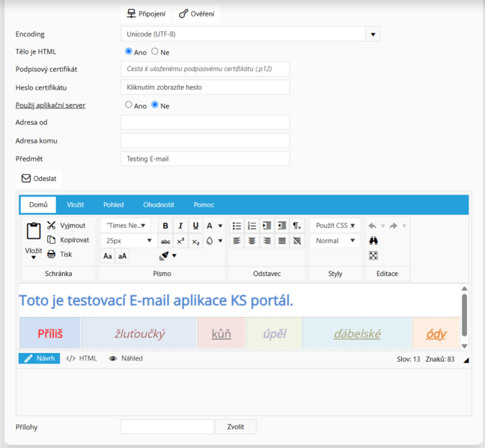Cut selection with the Vyjmout scissors icon
This screenshot has height=448, width=485.
tap(52, 225)
